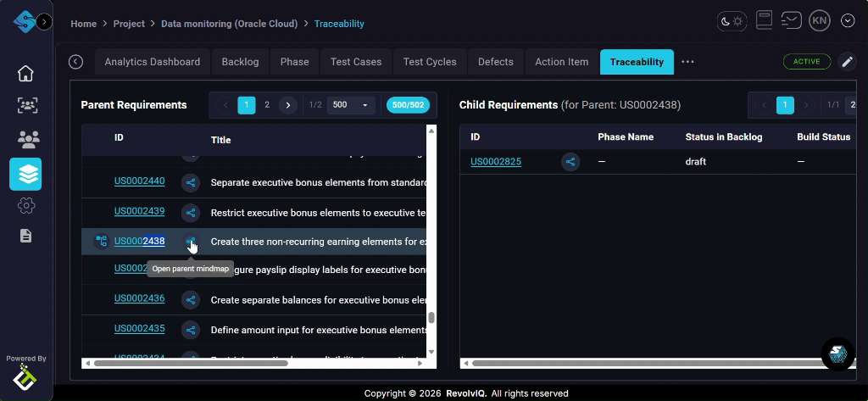This screenshot has width=868, height=401.
Task: Open mindmap icon for US0002436
Action: [191, 300]
